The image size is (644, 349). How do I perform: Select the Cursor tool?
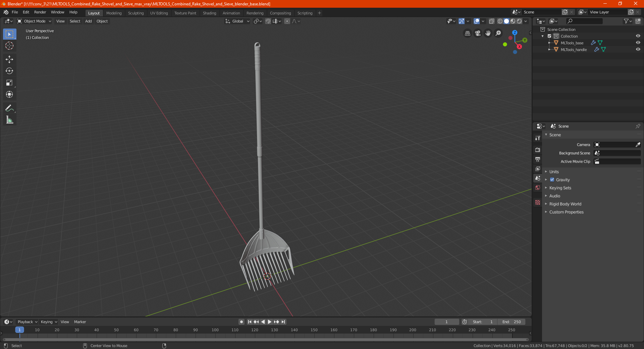(x=9, y=46)
